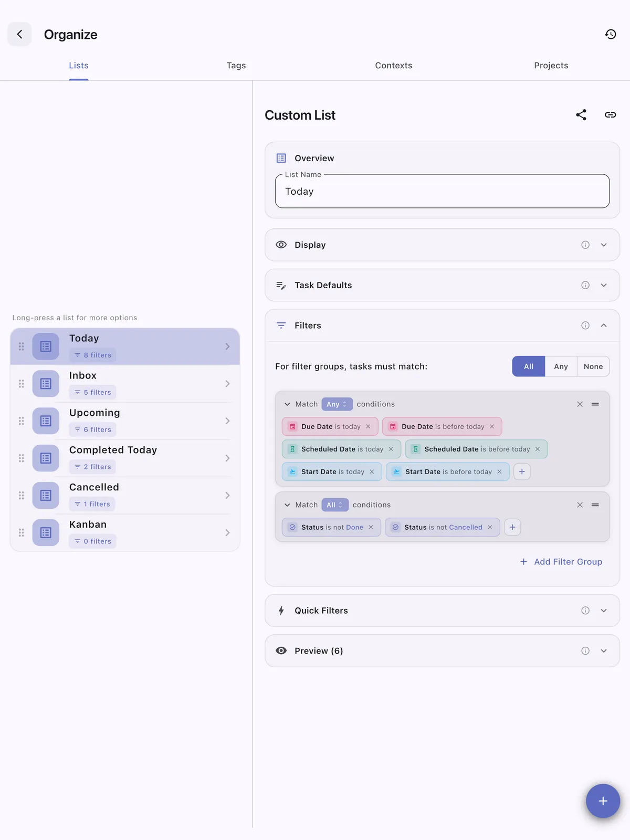
Task: Remove 'Due Date is before today' filter
Action: click(x=492, y=427)
